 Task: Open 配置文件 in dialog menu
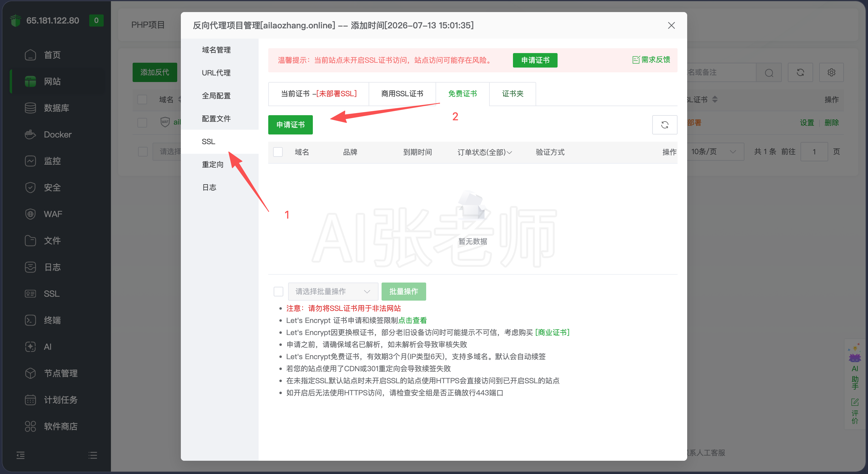click(x=216, y=119)
